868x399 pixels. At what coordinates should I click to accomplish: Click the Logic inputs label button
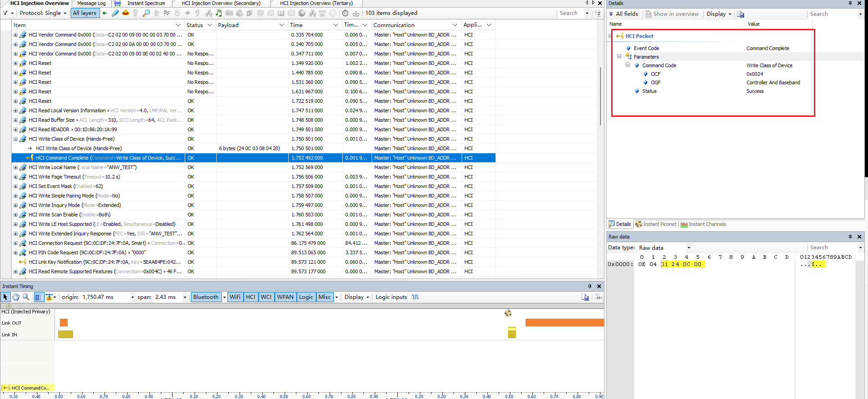(391, 297)
